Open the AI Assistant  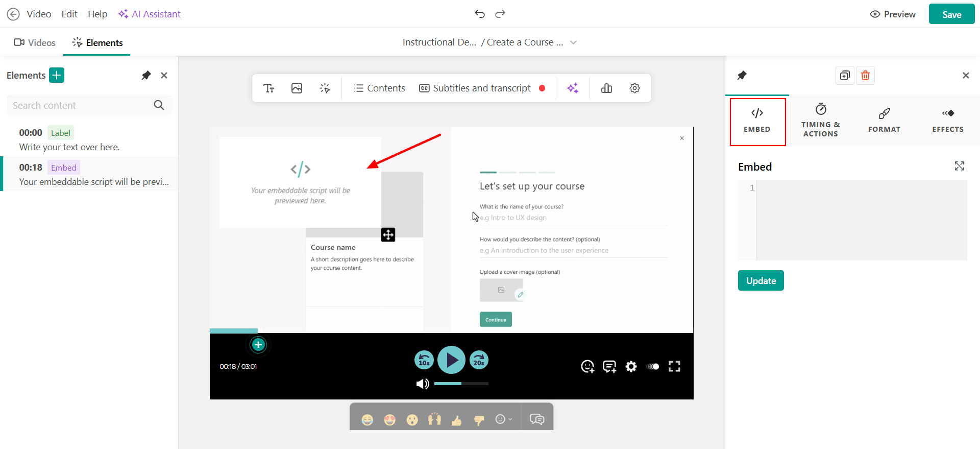149,14
